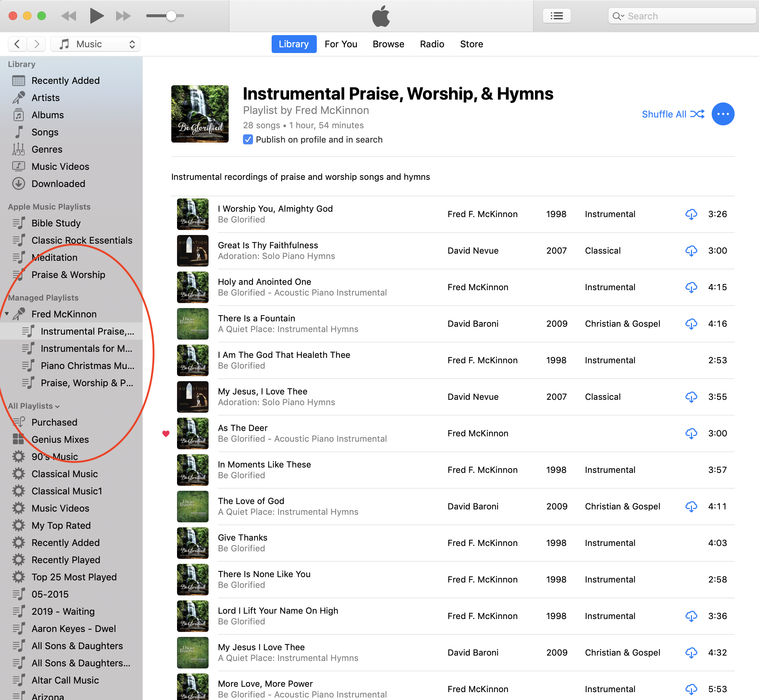Viewport: 759px width, 700px height.
Task: Open Genius Mixes in the sidebar
Action: 60,440
